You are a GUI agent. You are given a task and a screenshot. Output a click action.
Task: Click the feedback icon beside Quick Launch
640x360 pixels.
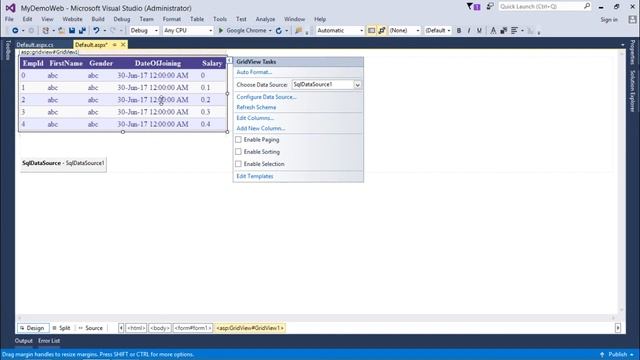pyautogui.click(x=490, y=7)
